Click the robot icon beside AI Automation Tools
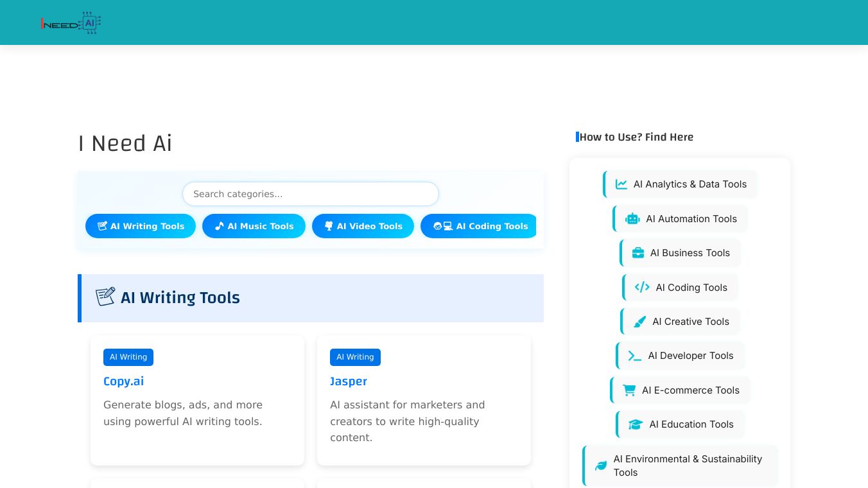The image size is (868, 488). 632,219
